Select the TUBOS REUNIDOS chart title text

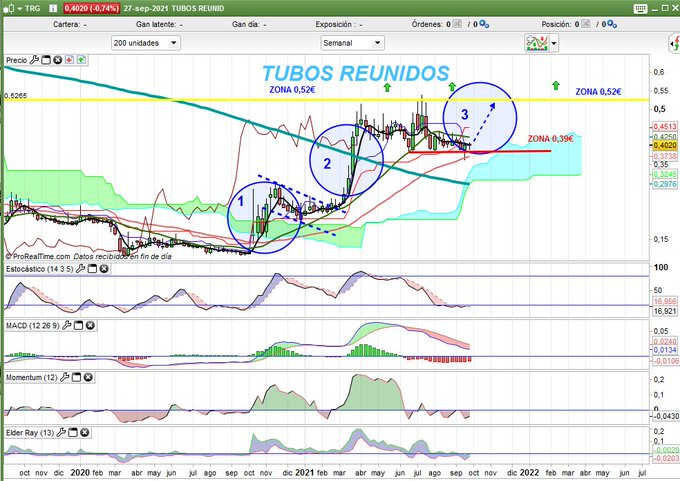[356, 73]
